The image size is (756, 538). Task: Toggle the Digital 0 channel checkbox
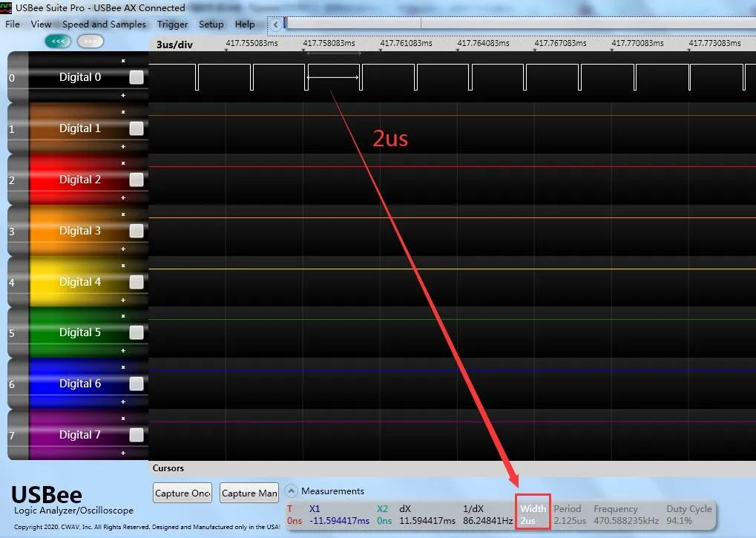pyautogui.click(x=137, y=77)
